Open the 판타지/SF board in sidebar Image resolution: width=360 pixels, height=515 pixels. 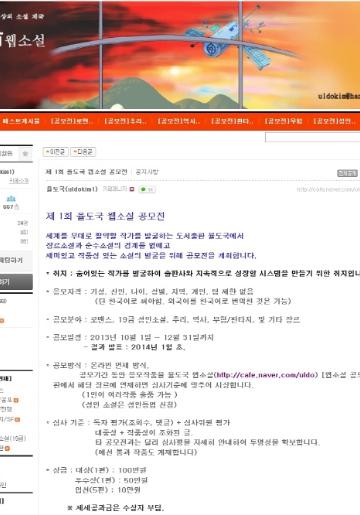click(x=7, y=419)
